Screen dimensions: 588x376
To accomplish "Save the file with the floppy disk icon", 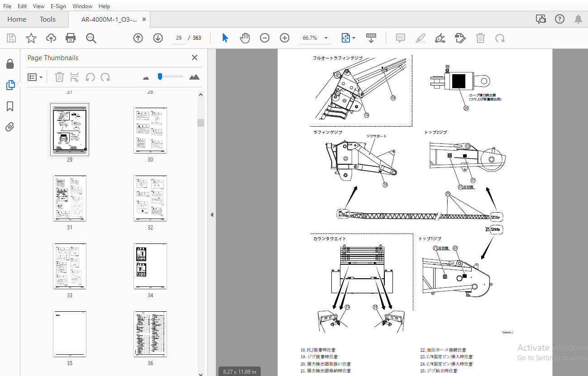I will (x=11, y=38).
